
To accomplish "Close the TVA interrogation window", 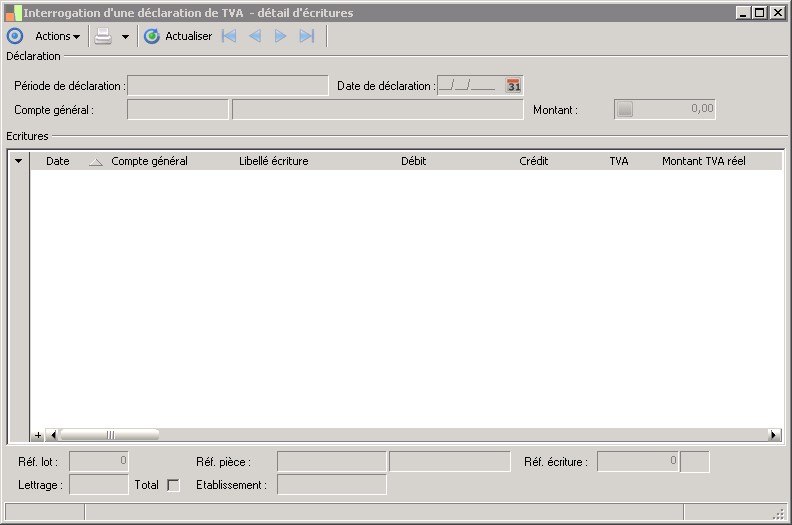I will click(x=778, y=13).
